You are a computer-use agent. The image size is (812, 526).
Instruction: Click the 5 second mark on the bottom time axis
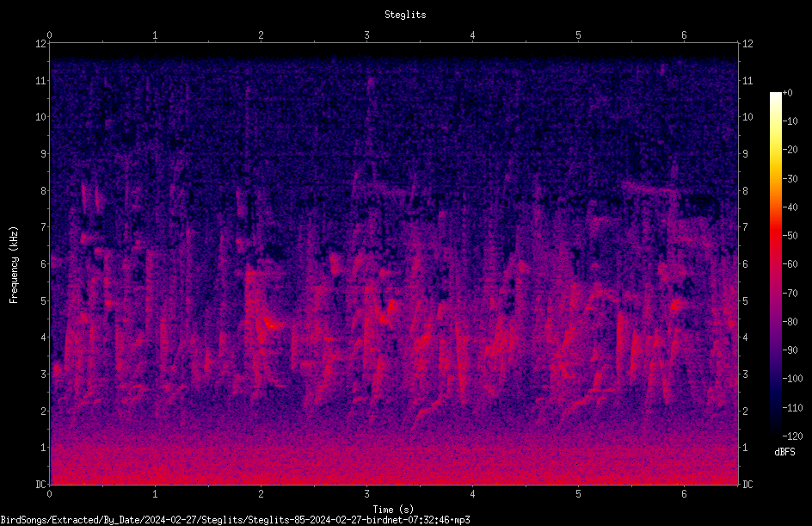click(x=578, y=494)
